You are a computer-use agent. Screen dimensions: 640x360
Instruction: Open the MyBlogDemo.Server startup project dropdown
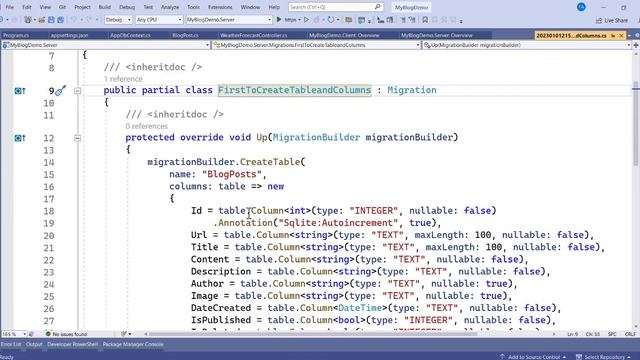[229, 20]
